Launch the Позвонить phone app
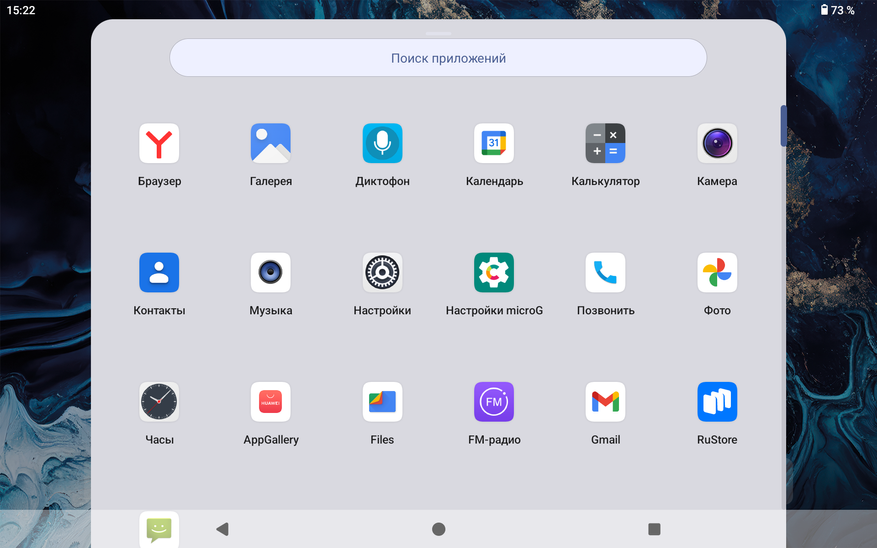The height and width of the screenshot is (548, 877). [x=605, y=273]
